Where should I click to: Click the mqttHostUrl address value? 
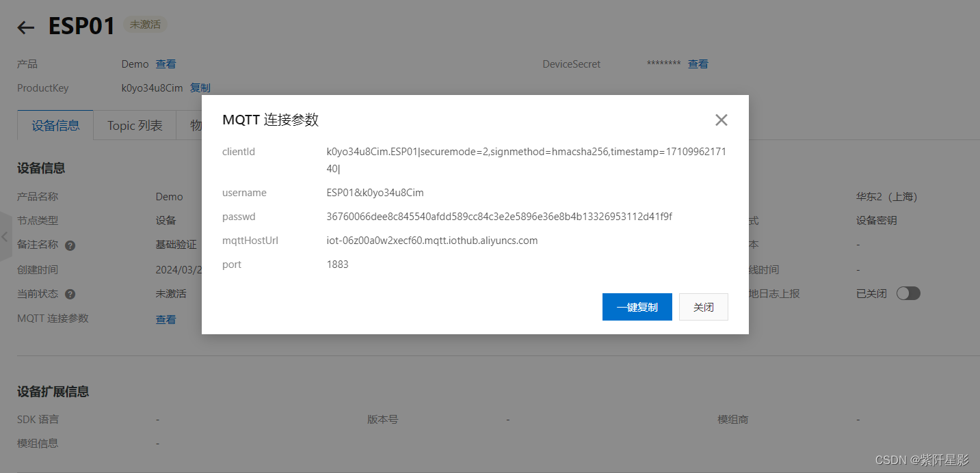point(432,240)
